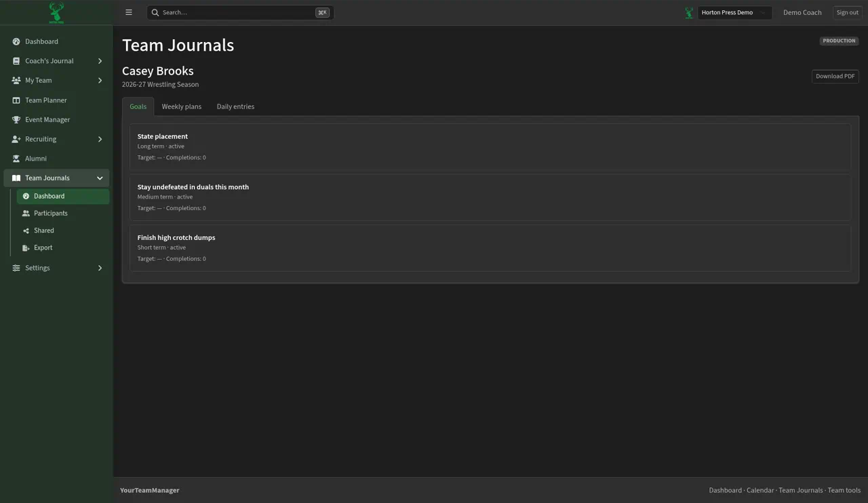Click the Sign out button
The width and height of the screenshot is (868, 503).
[x=847, y=12]
